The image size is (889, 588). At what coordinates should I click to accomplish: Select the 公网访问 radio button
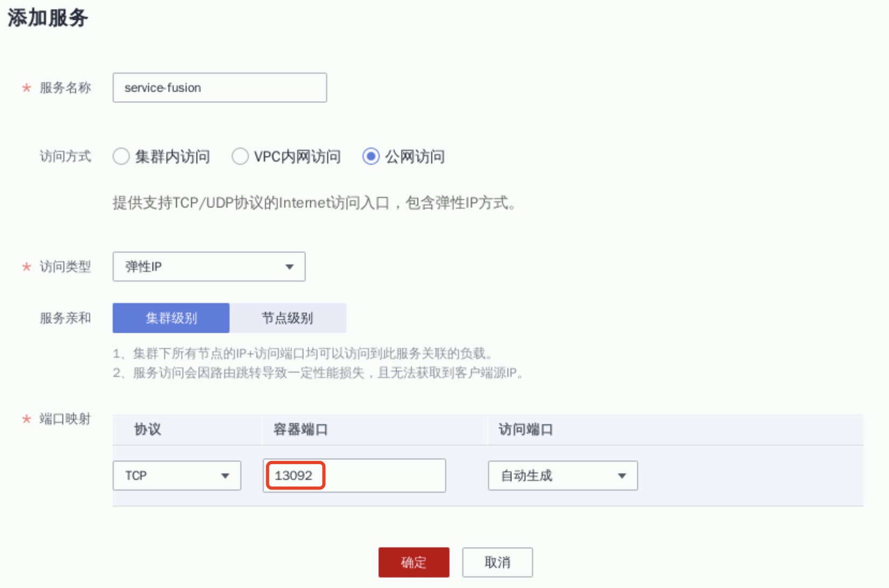(x=371, y=157)
